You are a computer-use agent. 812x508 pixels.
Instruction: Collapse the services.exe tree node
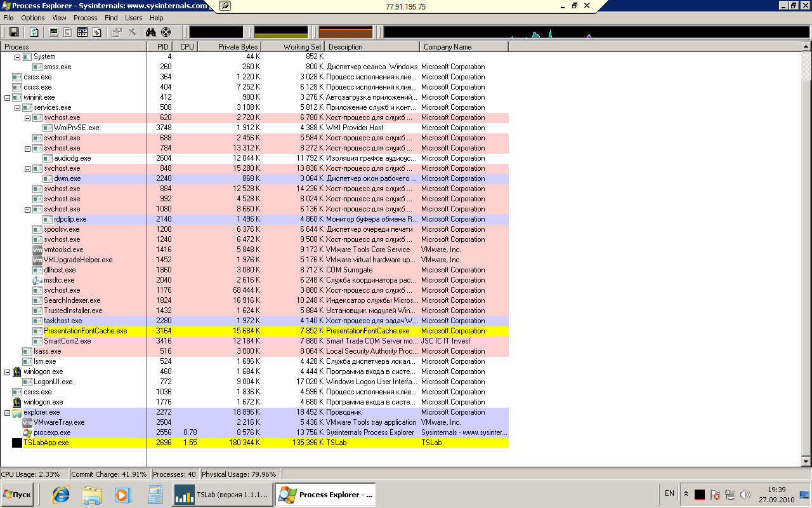(17, 107)
